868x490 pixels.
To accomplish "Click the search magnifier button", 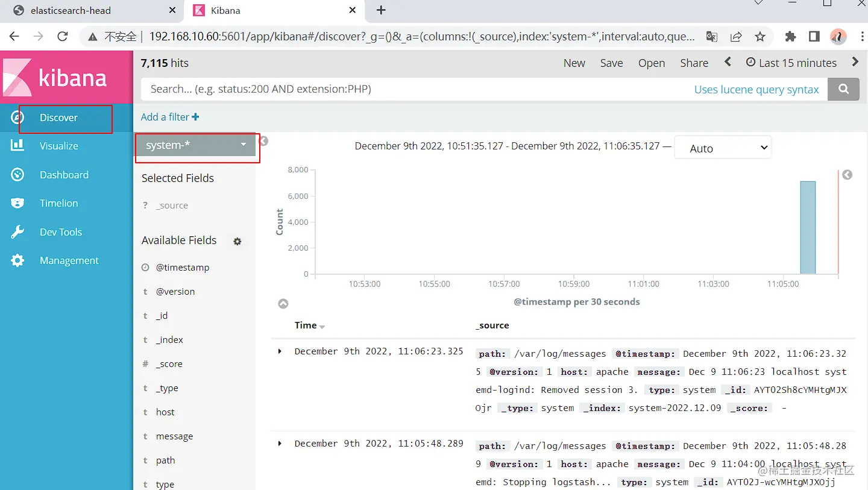I will [x=844, y=89].
